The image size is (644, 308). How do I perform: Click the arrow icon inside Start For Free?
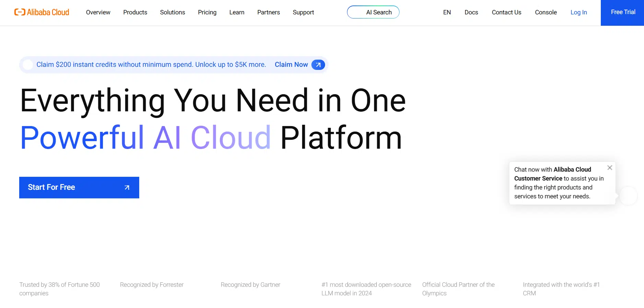[127, 187]
